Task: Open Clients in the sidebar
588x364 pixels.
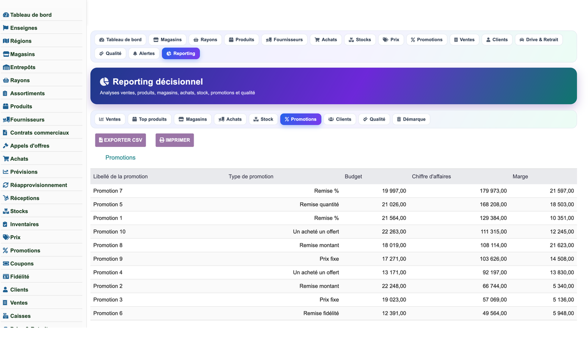Action: pos(19,290)
